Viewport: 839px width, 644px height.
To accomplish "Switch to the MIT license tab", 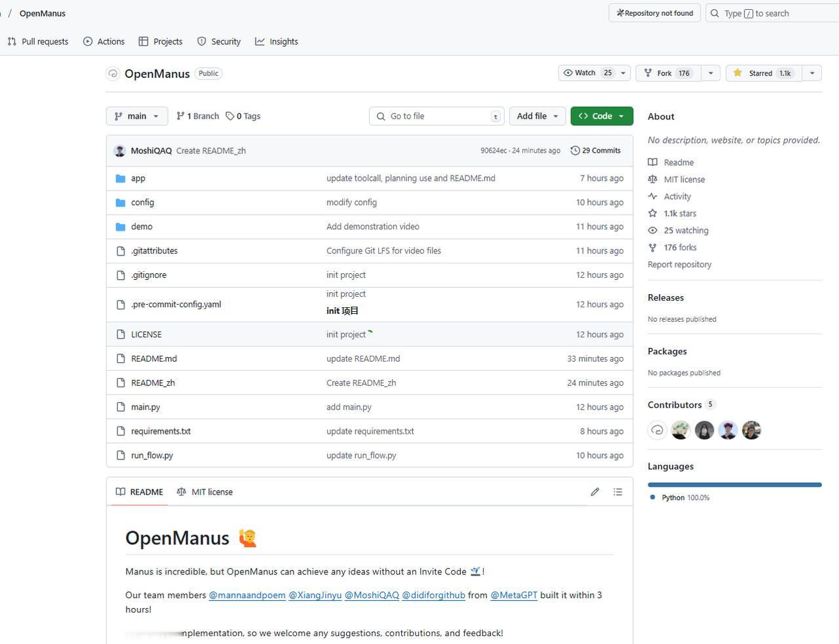I will [x=205, y=492].
